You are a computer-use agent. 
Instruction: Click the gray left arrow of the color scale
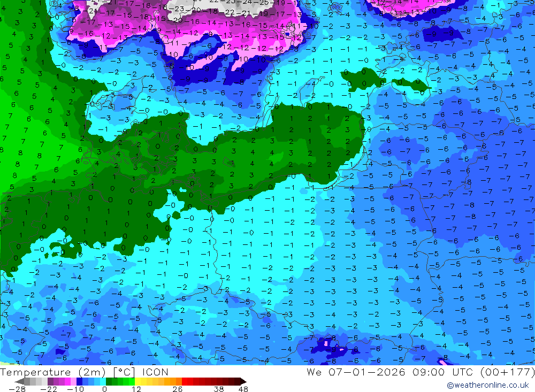click(x=19, y=382)
